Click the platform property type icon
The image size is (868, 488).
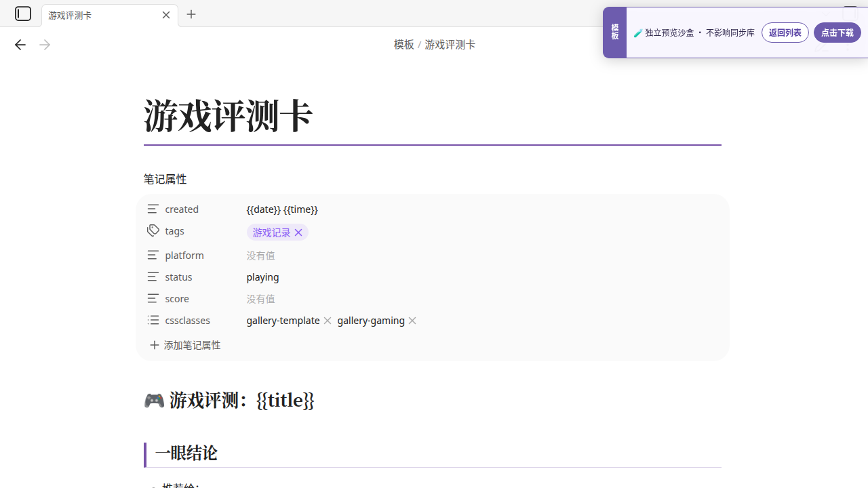click(153, 255)
